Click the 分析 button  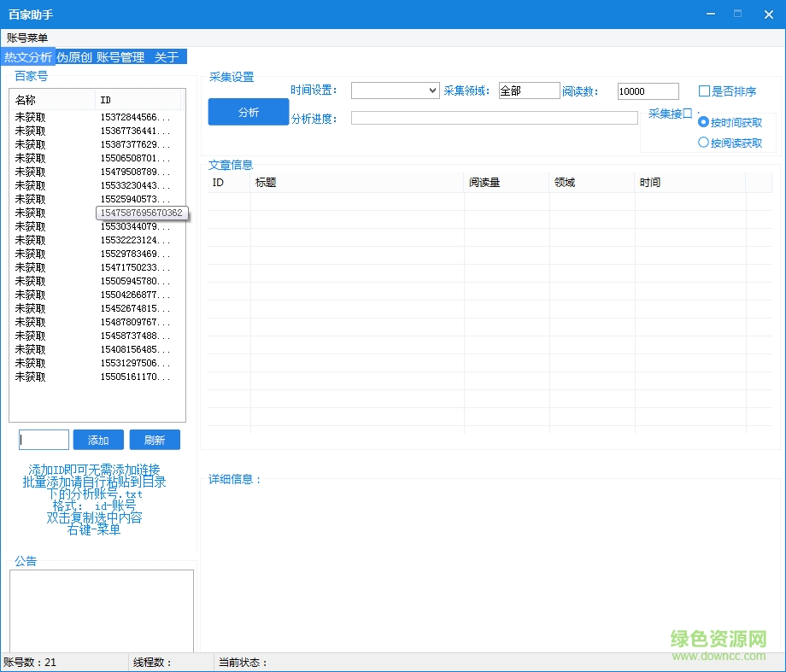pyautogui.click(x=249, y=112)
